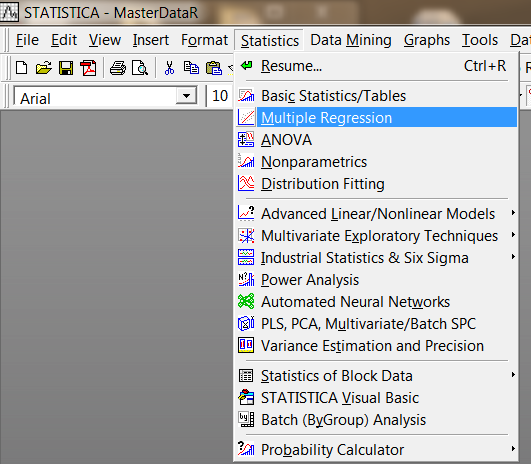Click the green Resume arrow icon
Screen dimensions: 531x464
coord(246,65)
